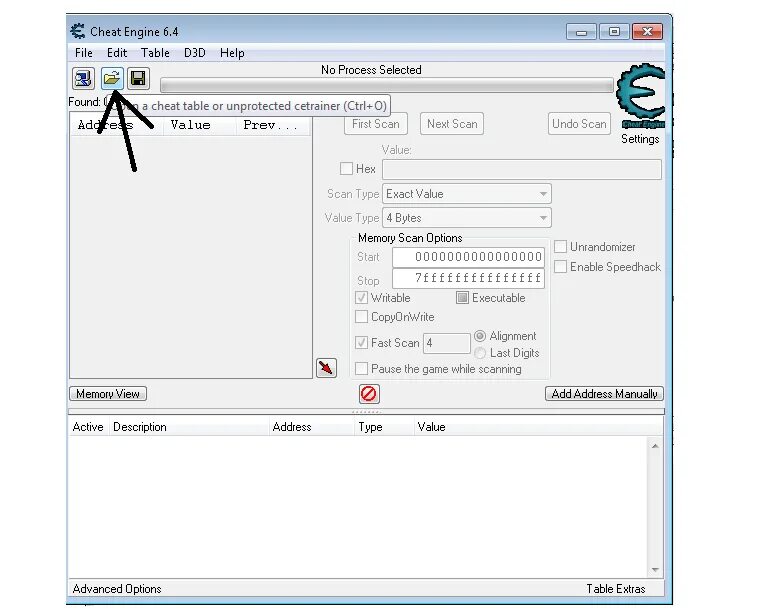This screenshot has width=768, height=614.
Task: Click red arrow add-to-address-list icon
Action: (x=326, y=368)
